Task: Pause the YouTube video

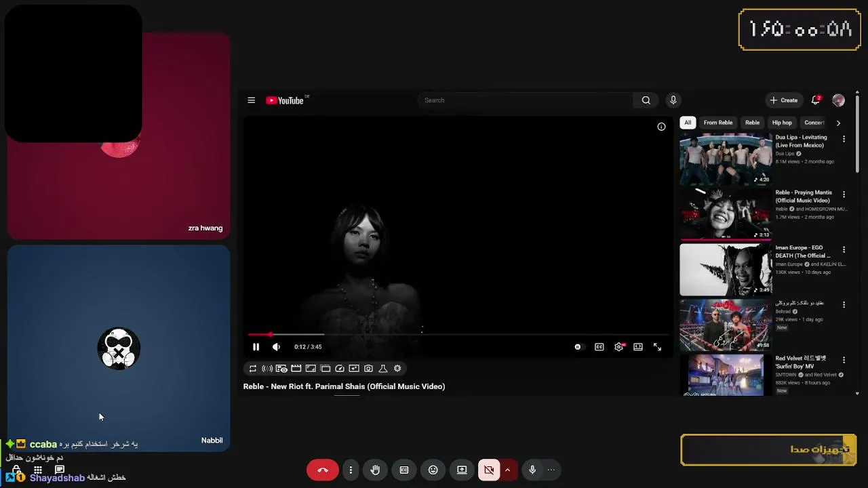Action: [x=256, y=347]
